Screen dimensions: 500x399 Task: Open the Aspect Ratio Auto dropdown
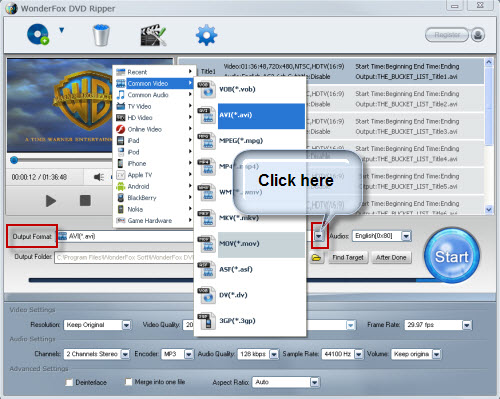pyautogui.click(x=315, y=382)
